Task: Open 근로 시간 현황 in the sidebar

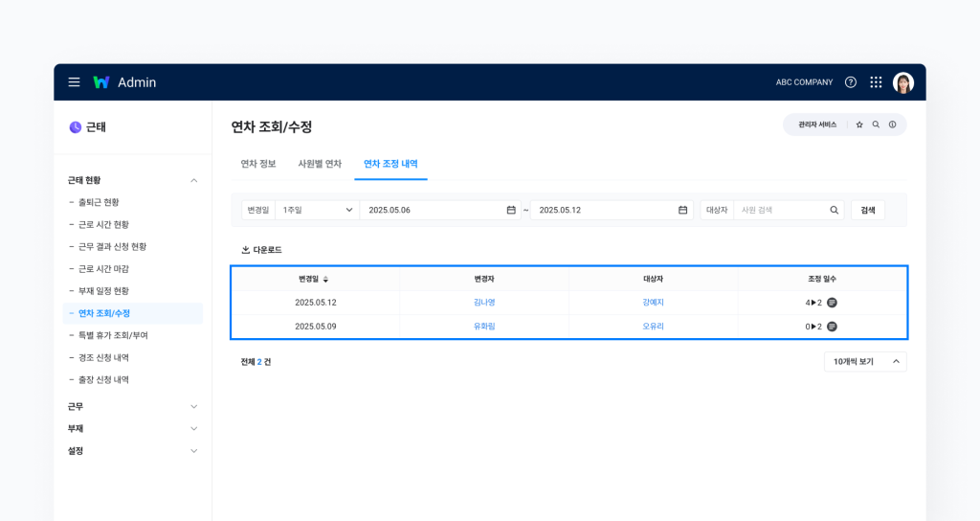Action: (x=103, y=224)
